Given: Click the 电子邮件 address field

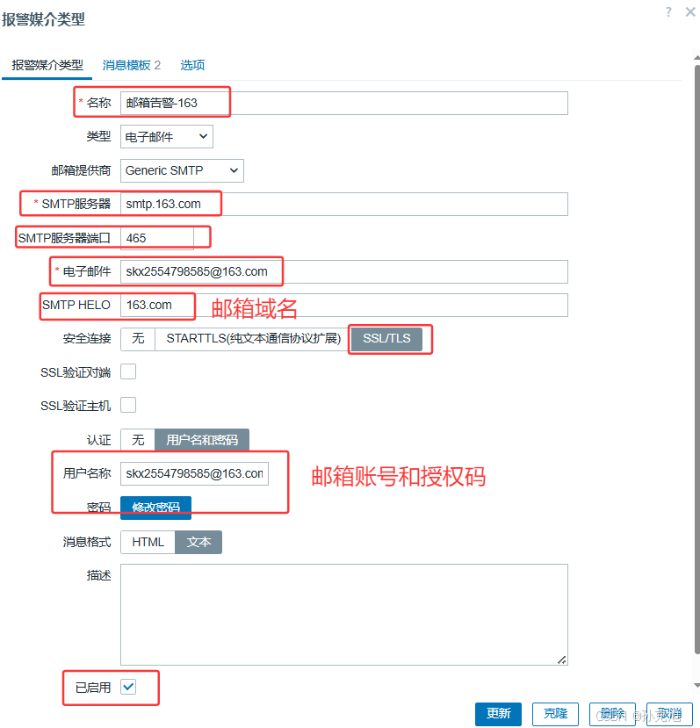Looking at the screenshot, I should pos(343,271).
